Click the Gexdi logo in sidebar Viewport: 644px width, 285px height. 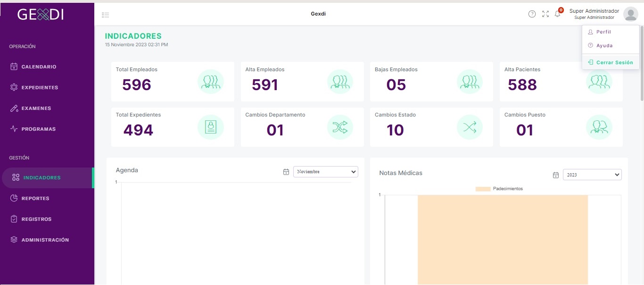pos(41,15)
